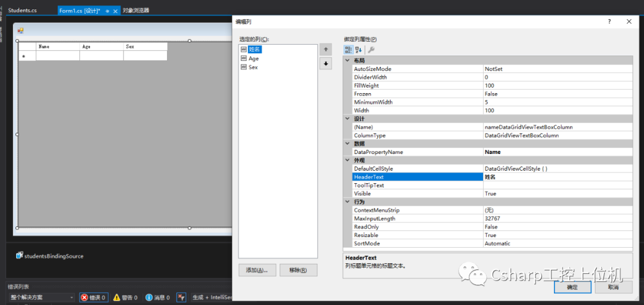Image resolution: width=644 pixels, height=305 pixels.
Task: Cancel dialog with 取消 button
Action: (x=614, y=287)
